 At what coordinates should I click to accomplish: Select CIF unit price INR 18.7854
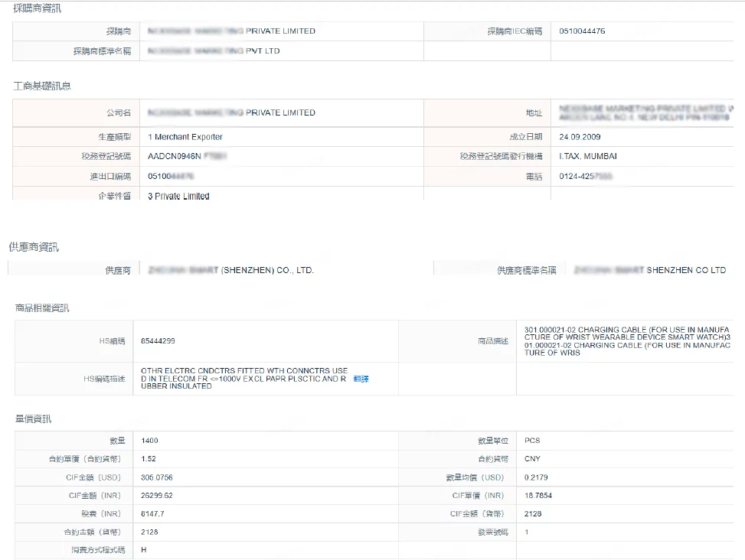tap(538, 496)
